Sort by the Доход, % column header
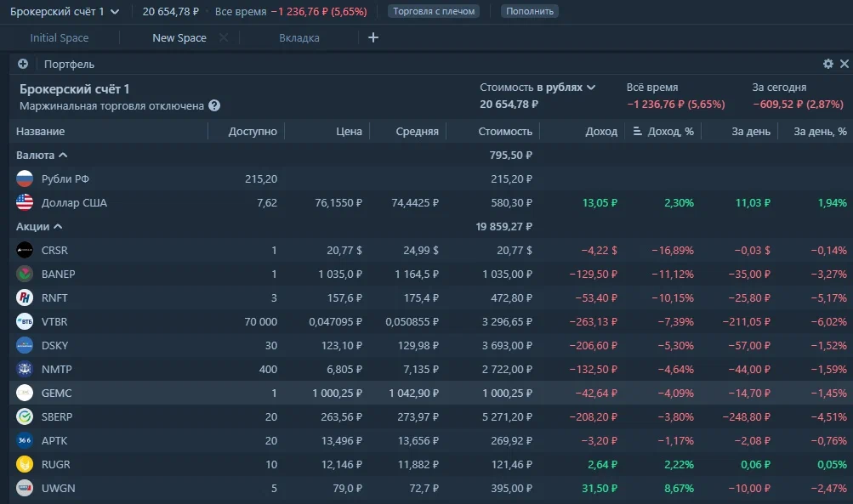Screen dimensions: 853x504 (670, 132)
